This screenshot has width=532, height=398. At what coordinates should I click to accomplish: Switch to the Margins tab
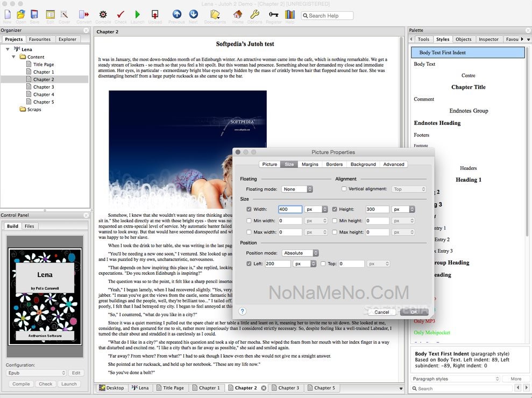pos(310,165)
